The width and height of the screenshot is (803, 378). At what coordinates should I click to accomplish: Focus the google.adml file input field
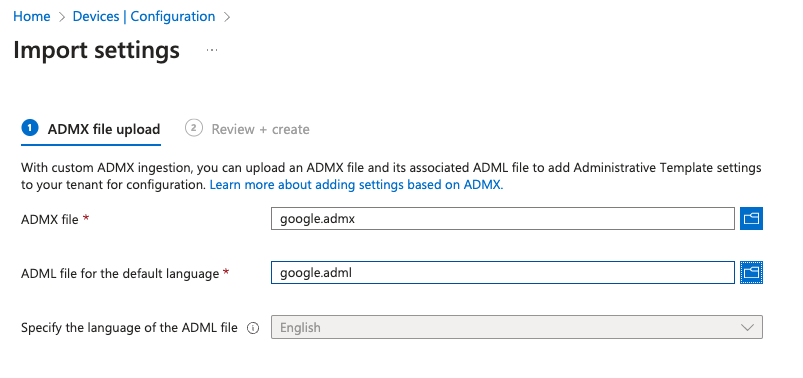503,272
